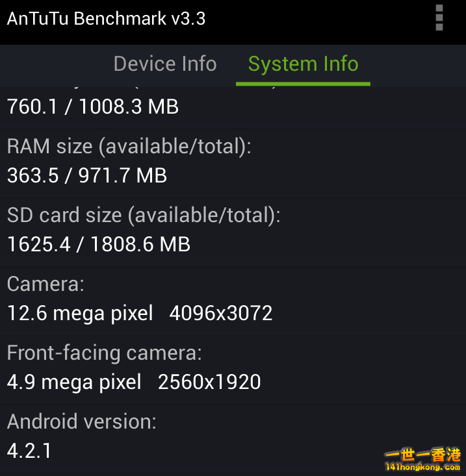Select the 760.1 / 1008.3 MB value
The width and height of the screenshot is (466, 476).
click(93, 106)
